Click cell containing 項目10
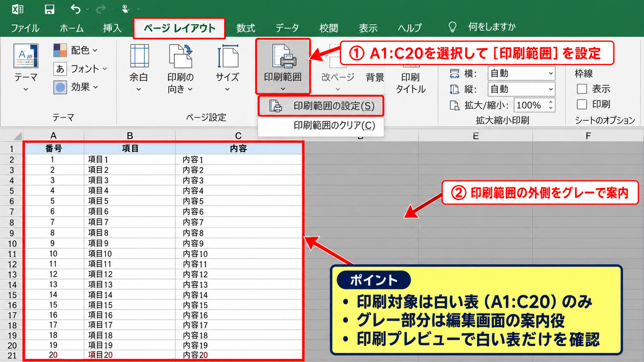The image size is (644, 362). (x=130, y=254)
